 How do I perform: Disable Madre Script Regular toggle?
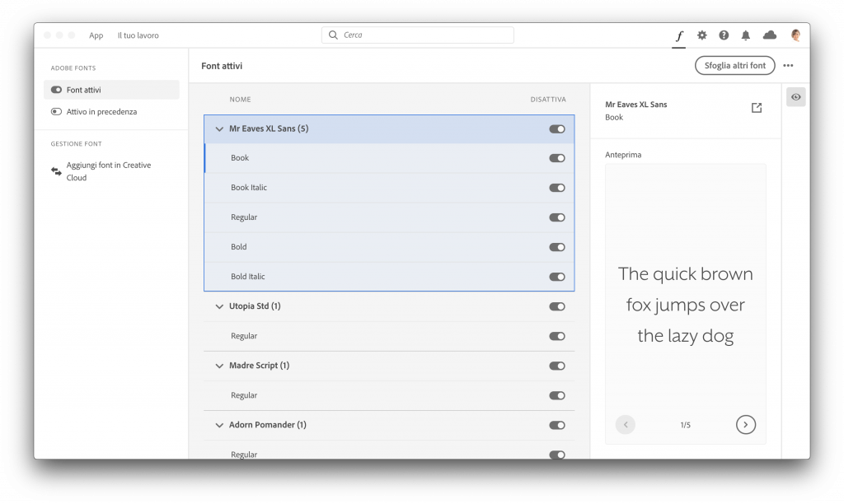[557, 395]
